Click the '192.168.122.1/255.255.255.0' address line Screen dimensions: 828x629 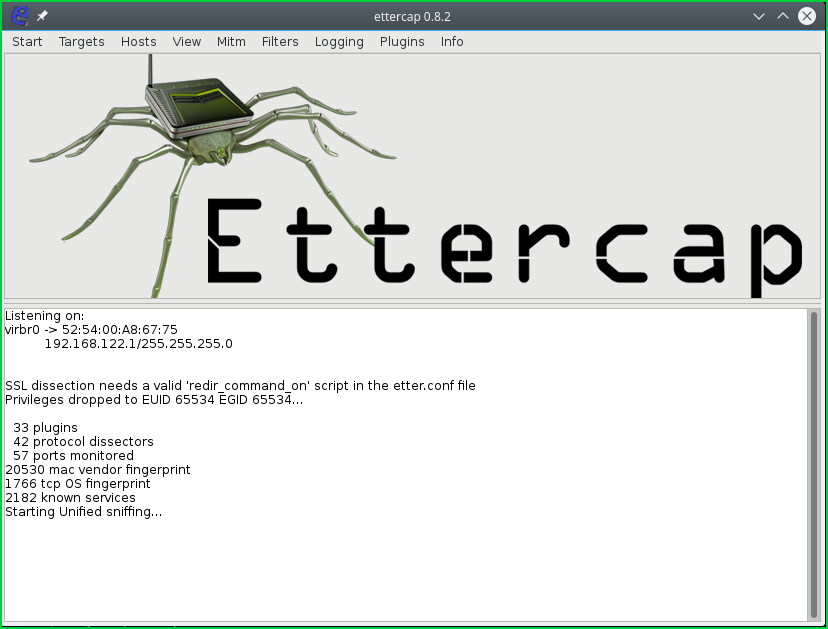(138, 344)
